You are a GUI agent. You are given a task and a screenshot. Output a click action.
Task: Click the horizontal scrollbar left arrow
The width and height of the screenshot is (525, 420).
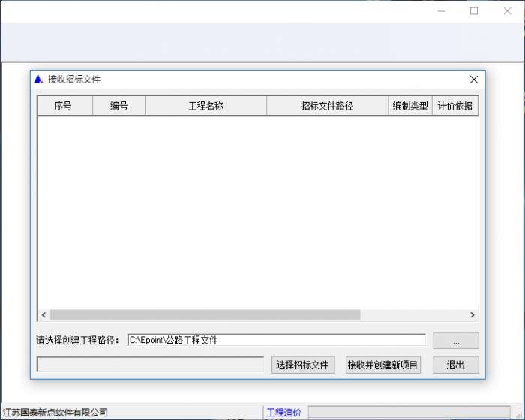click(43, 314)
